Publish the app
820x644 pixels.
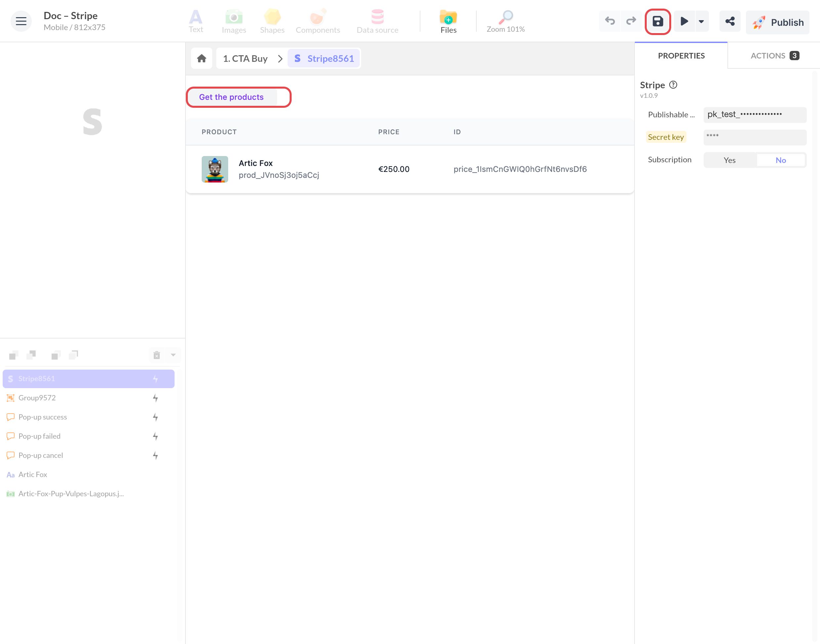click(x=777, y=22)
